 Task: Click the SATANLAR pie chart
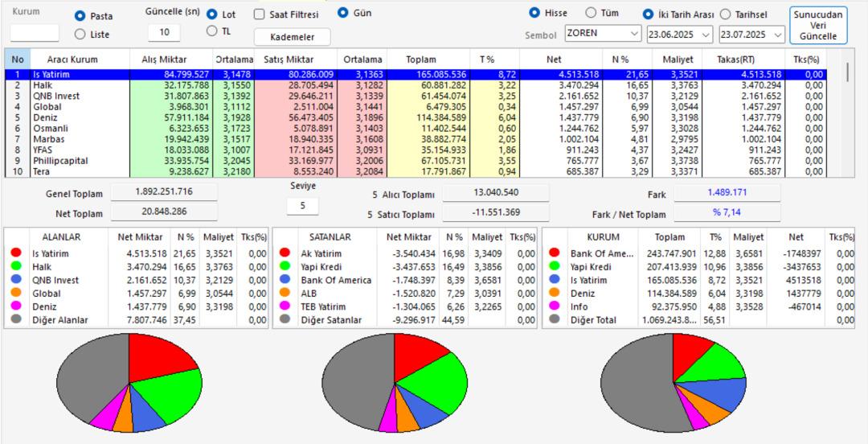(395, 383)
